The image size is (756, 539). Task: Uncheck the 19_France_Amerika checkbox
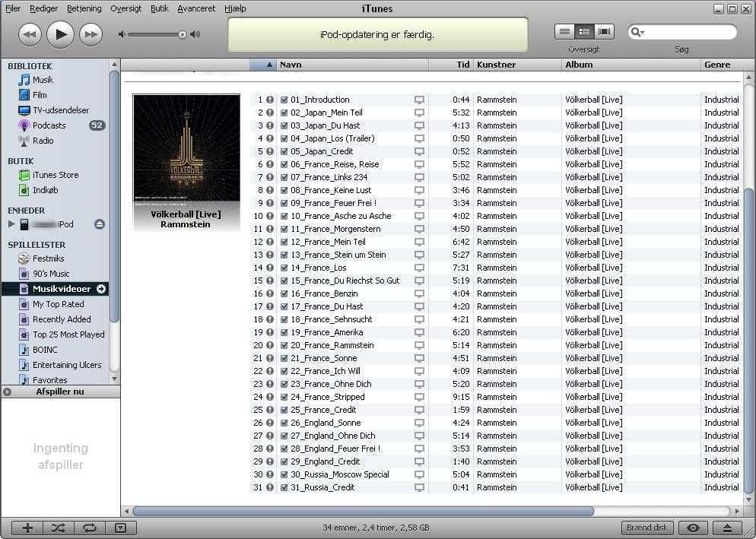pos(284,333)
